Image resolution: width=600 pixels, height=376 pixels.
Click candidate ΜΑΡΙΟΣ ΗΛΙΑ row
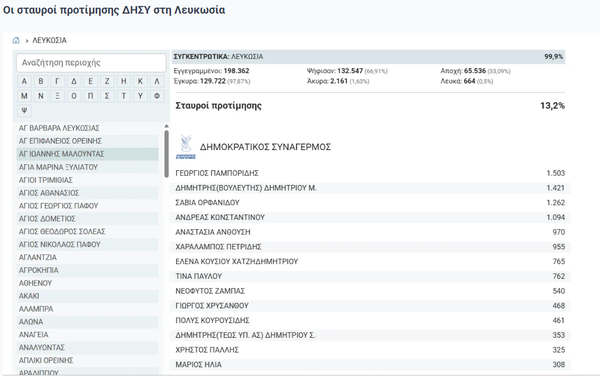pyautogui.click(x=370, y=365)
